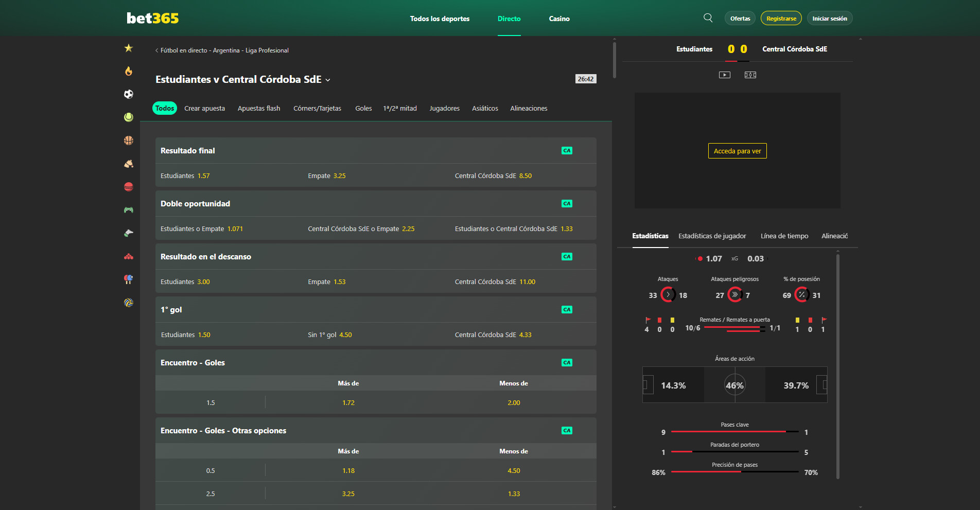This screenshot has height=510, width=980.
Task: Click the CA badge on Goles - Otras opciones
Action: (567, 431)
